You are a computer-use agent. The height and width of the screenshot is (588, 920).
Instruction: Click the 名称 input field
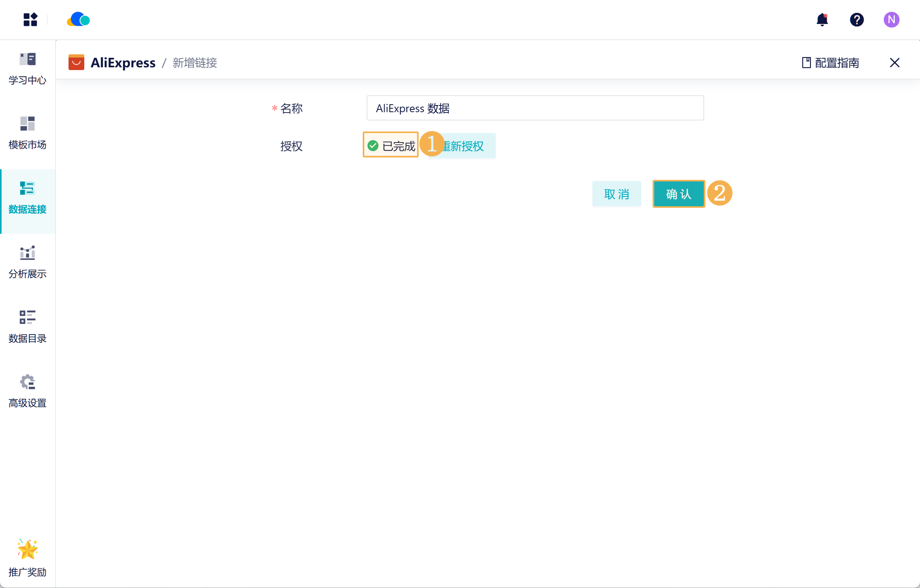[x=535, y=108]
